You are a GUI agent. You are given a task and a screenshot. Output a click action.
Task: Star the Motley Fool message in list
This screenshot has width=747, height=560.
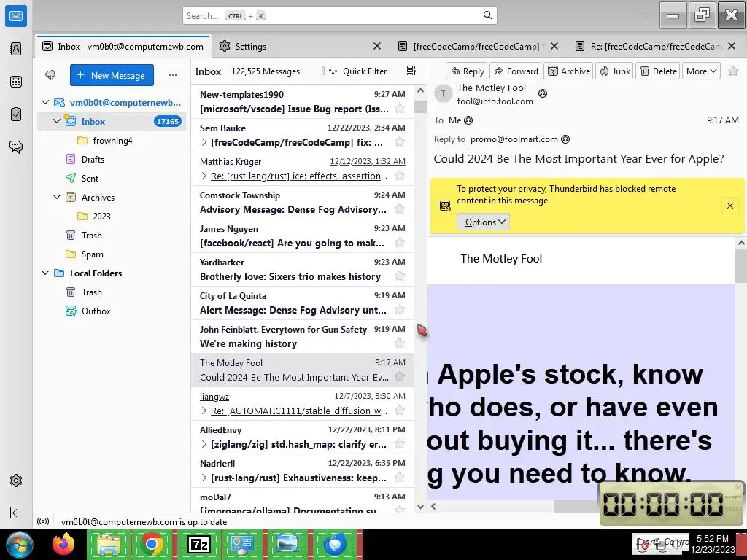pyautogui.click(x=400, y=377)
